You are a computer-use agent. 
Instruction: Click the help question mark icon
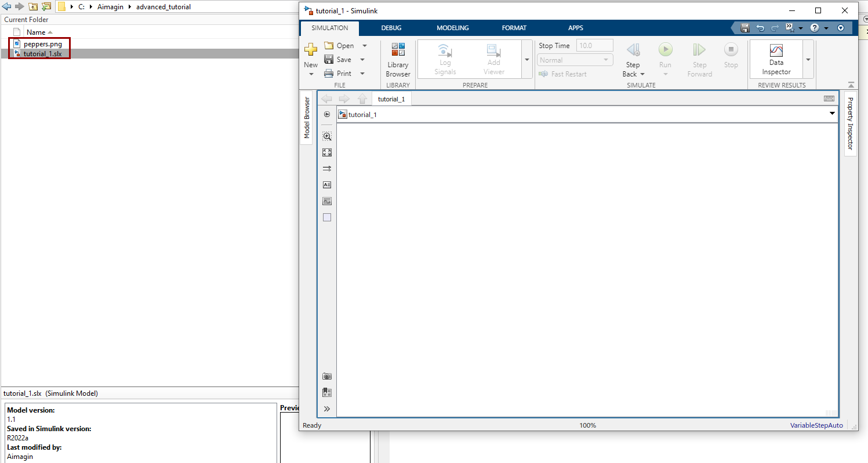pos(814,28)
